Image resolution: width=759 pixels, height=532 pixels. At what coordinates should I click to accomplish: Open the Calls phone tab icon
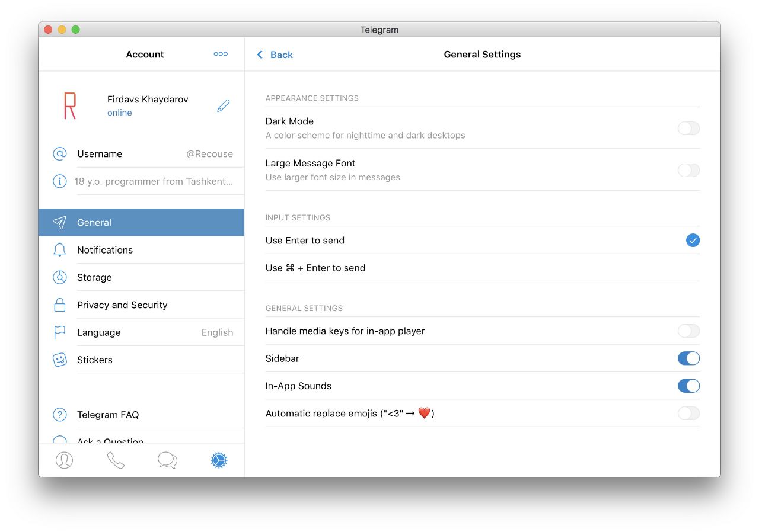116,460
